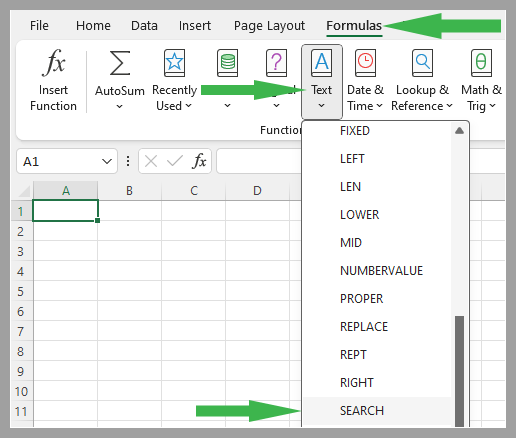
Task: Switch to the Page Layout tab
Action: 269,26
